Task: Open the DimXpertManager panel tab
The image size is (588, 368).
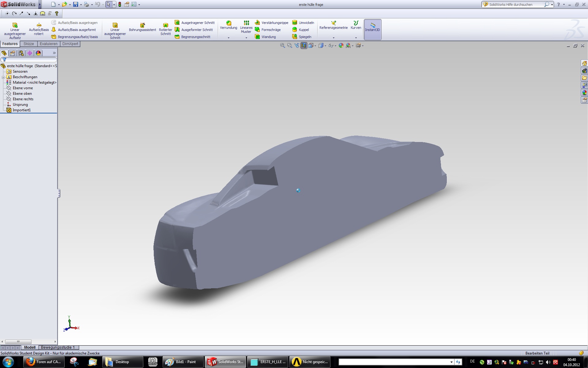Action: point(30,53)
